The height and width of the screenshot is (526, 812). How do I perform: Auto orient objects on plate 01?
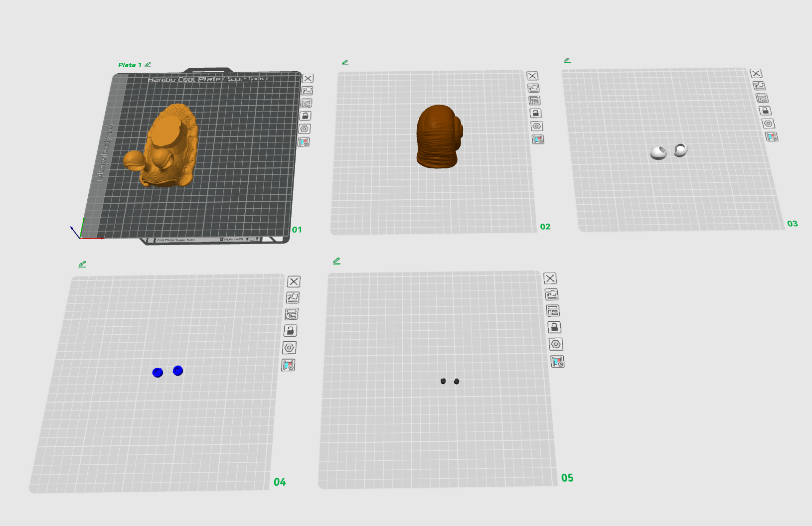point(307,91)
